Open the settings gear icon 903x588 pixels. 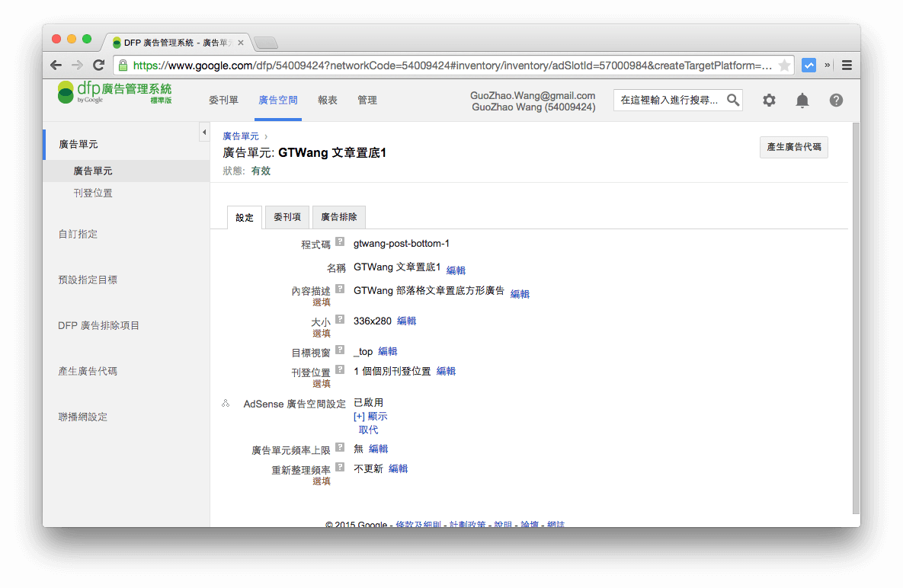click(x=769, y=100)
